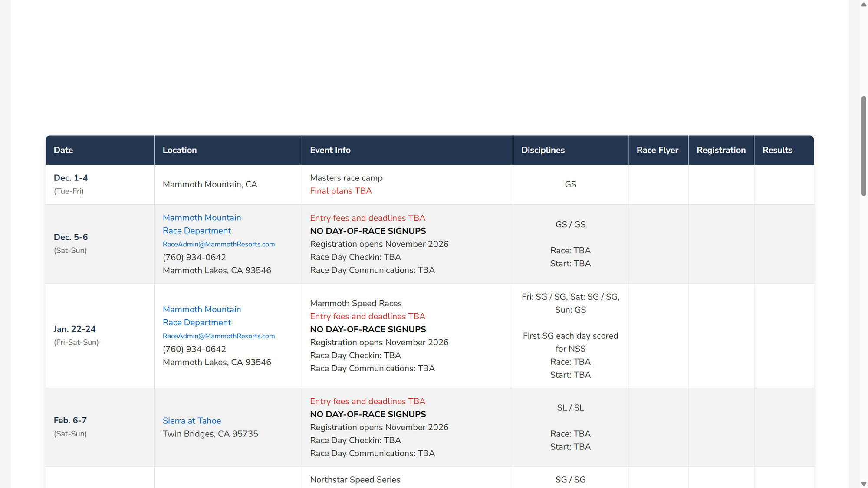Click the vertical scrollbar thumb
868x488 pixels.
point(864,146)
